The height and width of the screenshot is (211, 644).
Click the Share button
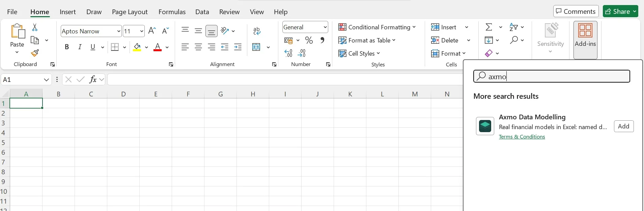[620, 11]
